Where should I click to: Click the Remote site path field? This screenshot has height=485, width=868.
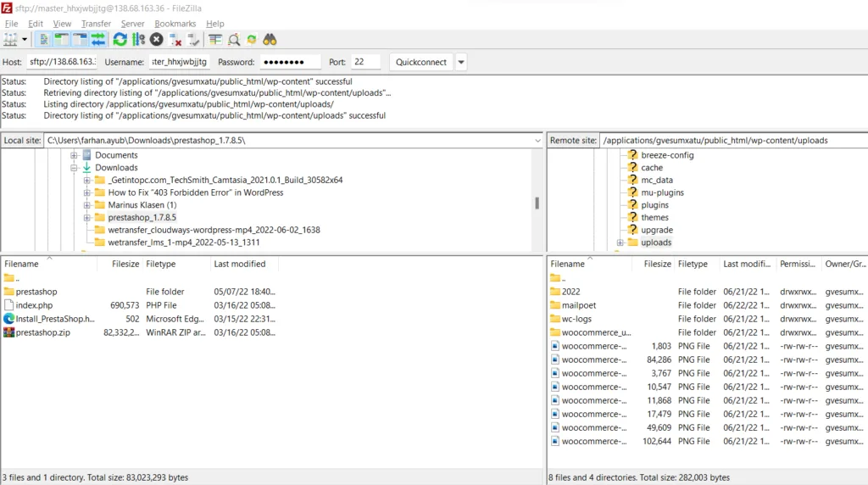[x=733, y=141]
